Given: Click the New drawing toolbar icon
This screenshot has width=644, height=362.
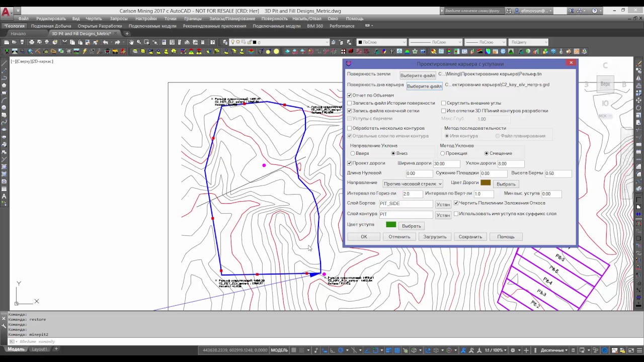Looking at the screenshot, I should [x=7, y=42].
